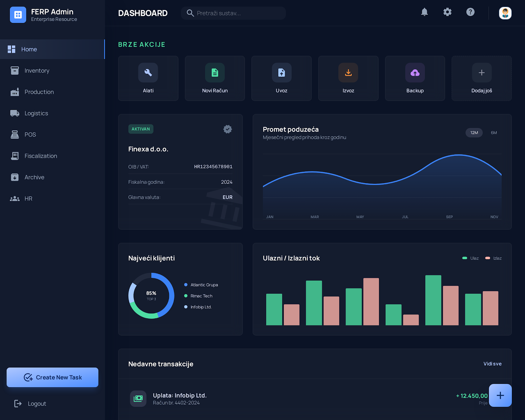Run an Izvoz export
Screen dimensions: 525x420
pos(348,78)
